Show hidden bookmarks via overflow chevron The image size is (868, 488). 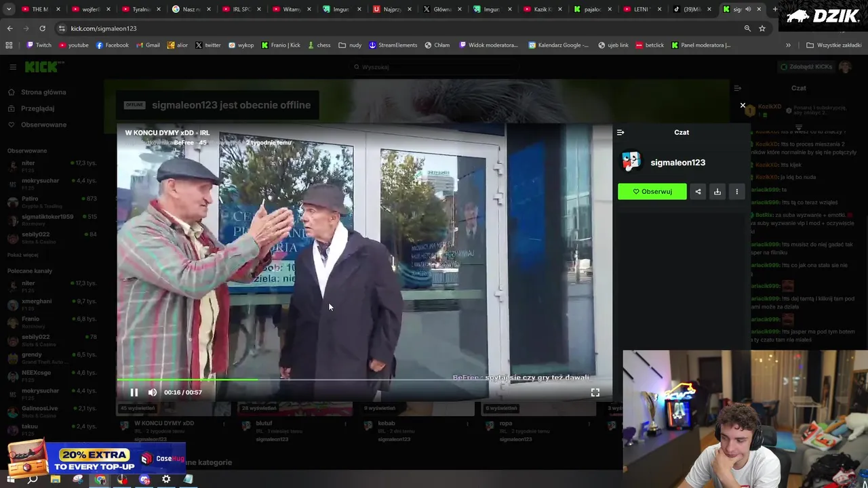(788, 45)
